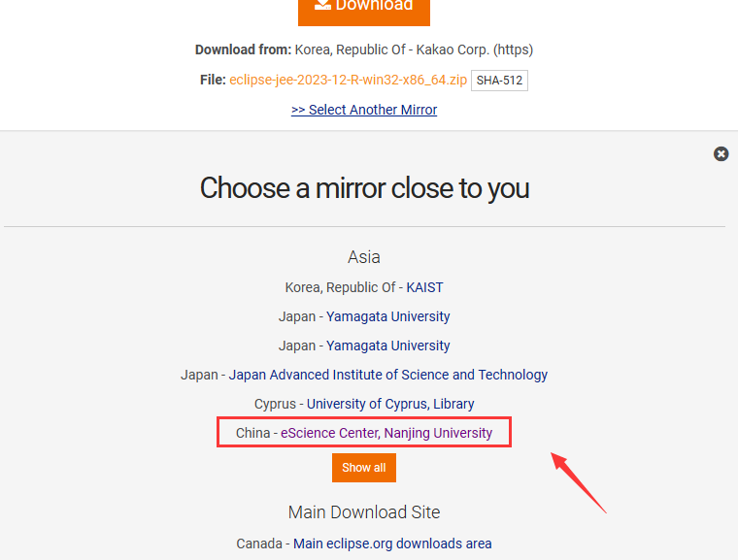The width and height of the screenshot is (738, 560).
Task: Click the download arrow icon in the Download button
Action: [x=321, y=5]
